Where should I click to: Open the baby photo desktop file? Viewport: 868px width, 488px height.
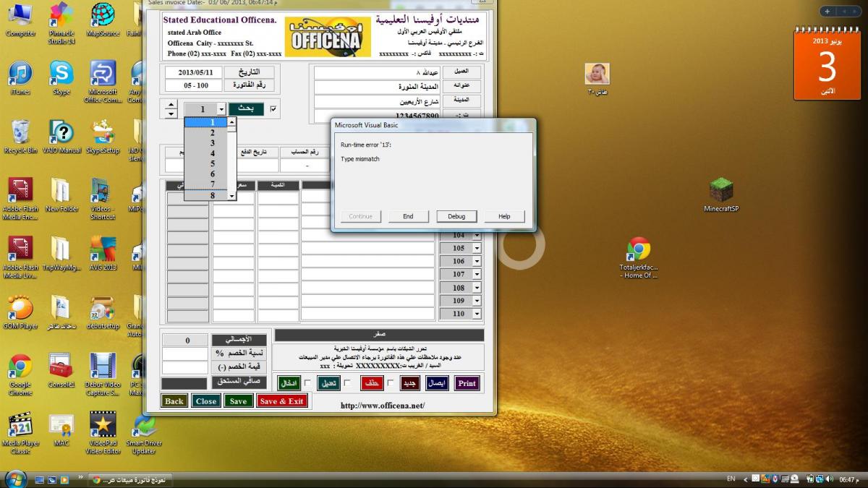coord(597,79)
